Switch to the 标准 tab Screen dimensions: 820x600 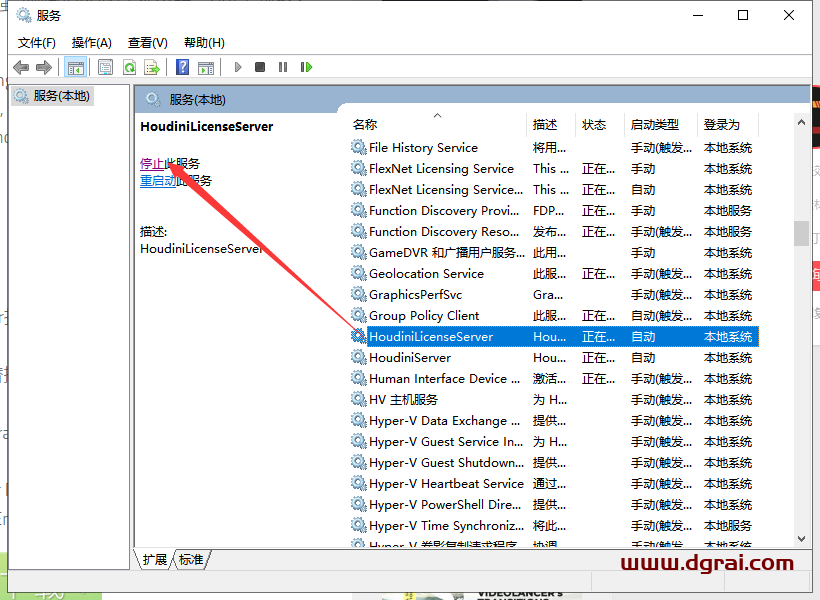click(191, 560)
